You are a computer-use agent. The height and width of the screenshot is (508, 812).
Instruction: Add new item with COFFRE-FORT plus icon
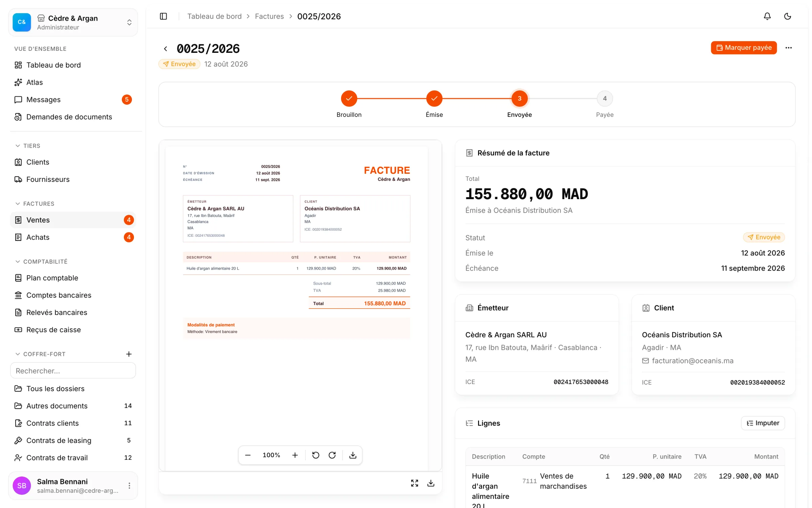[129, 354]
